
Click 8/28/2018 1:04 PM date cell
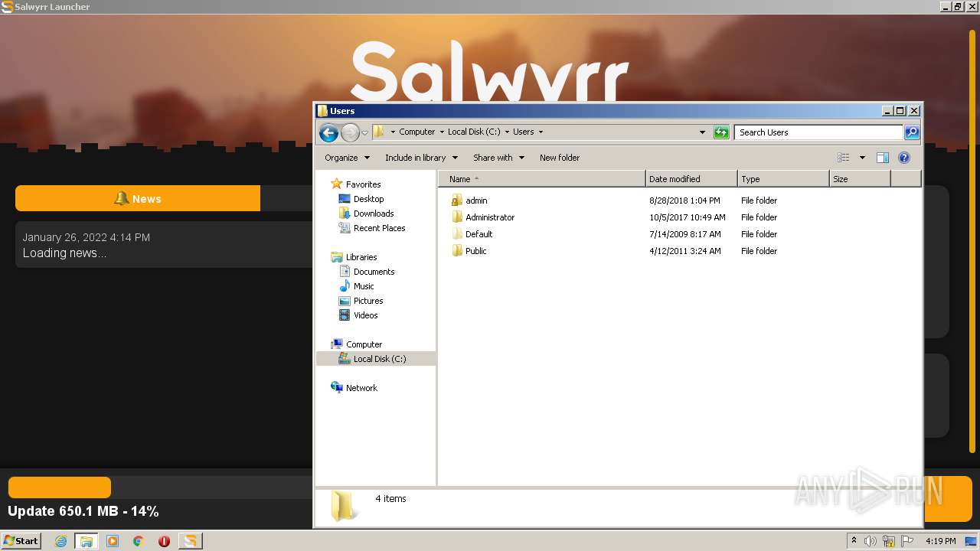click(x=684, y=201)
